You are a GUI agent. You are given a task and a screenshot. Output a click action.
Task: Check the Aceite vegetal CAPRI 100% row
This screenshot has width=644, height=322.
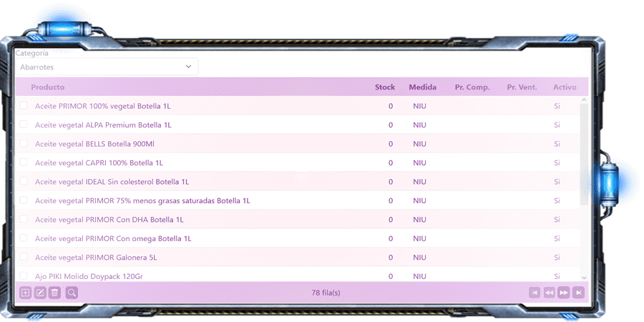click(x=24, y=162)
